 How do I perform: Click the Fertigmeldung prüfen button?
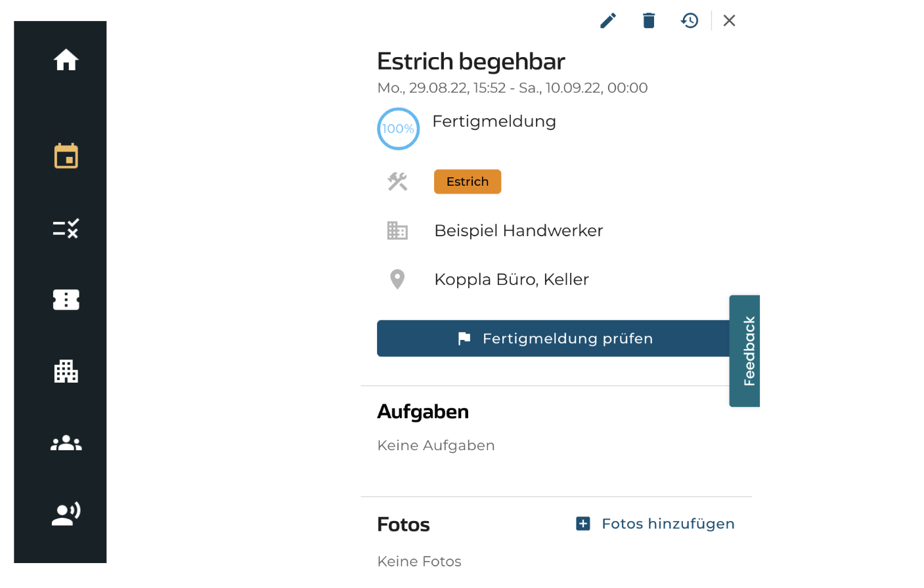tap(553, 339)
